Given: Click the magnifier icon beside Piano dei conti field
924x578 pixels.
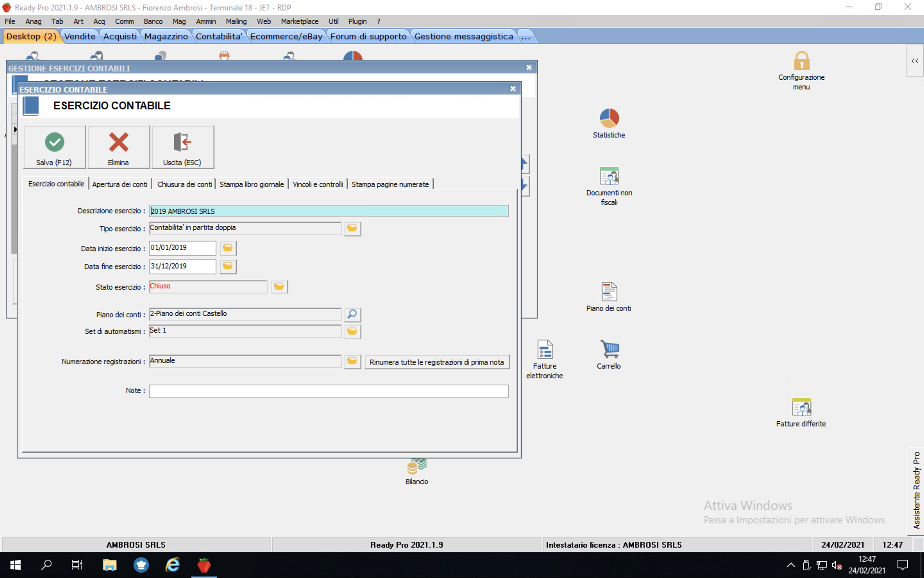Looking at the screenshot, I should pyautogui.click(x=352, y=314).
